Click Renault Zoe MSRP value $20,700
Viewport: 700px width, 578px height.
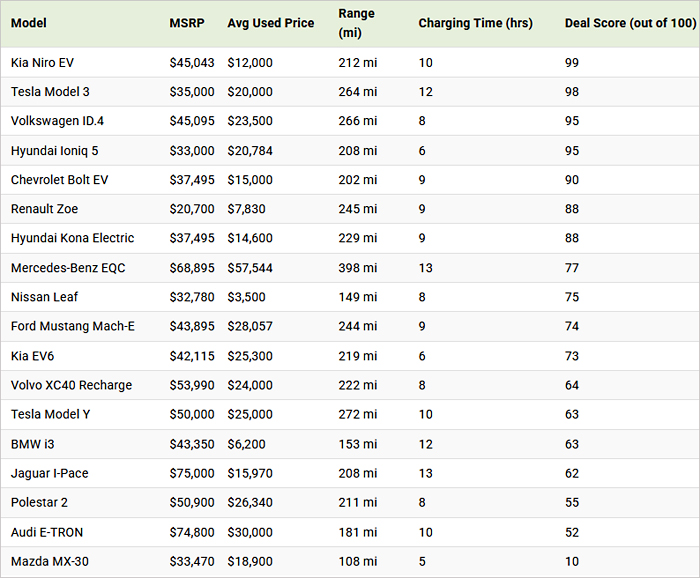click(191, 209)
